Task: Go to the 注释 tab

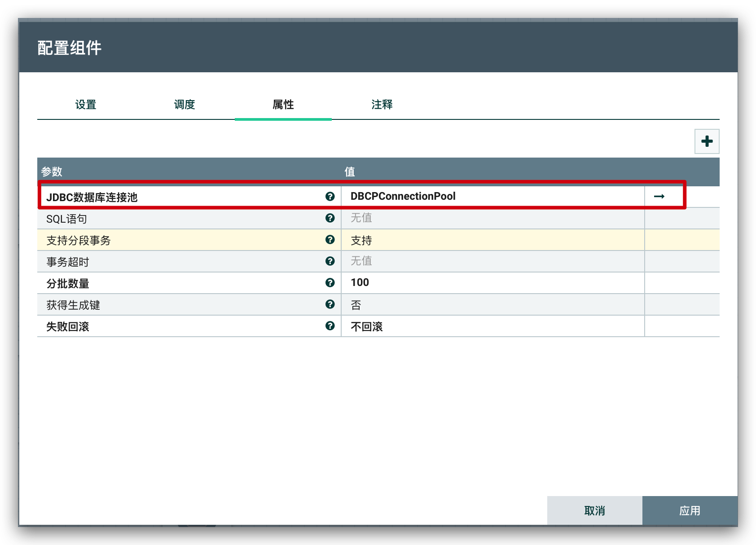Action: pyautogui.click(x=382, y=105)
